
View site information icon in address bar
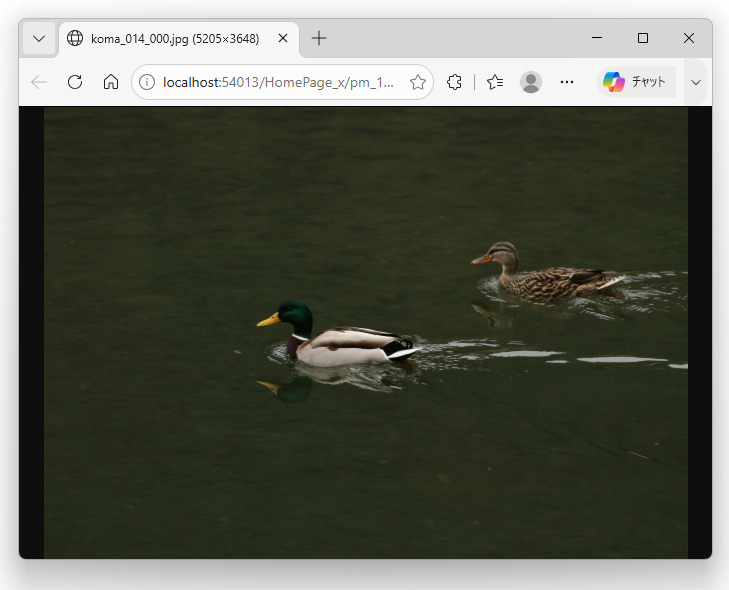(x=147, y=82)
